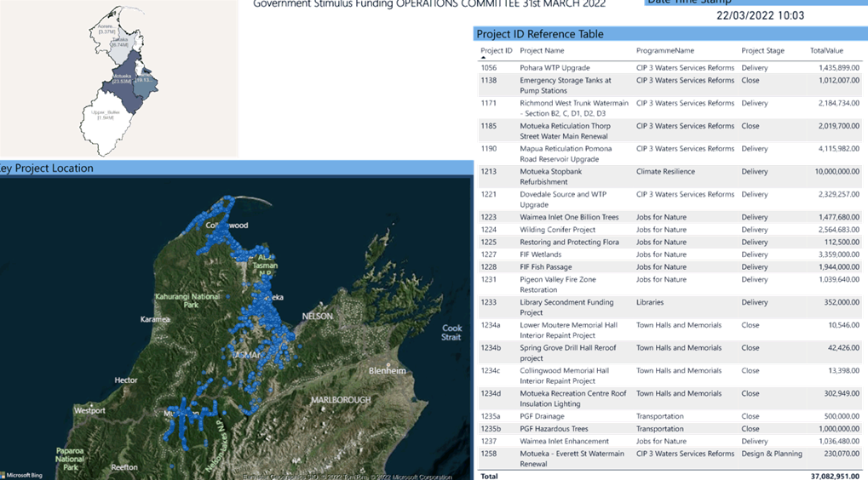Select Pigeon Valley Fire Zone Restoration project
Screen dimensions: 868x480
(x=558, y=284)
